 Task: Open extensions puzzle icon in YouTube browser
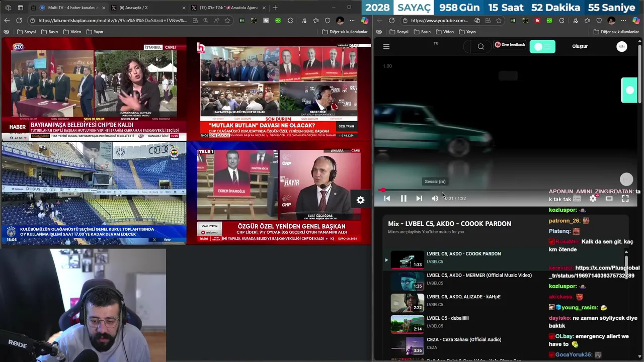click(561, 21)
